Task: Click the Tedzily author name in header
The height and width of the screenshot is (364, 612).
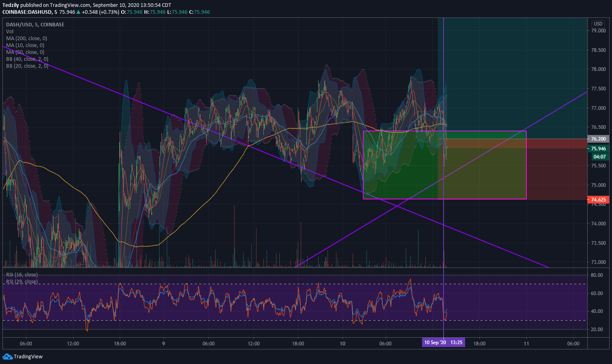Action: point(11,5)
